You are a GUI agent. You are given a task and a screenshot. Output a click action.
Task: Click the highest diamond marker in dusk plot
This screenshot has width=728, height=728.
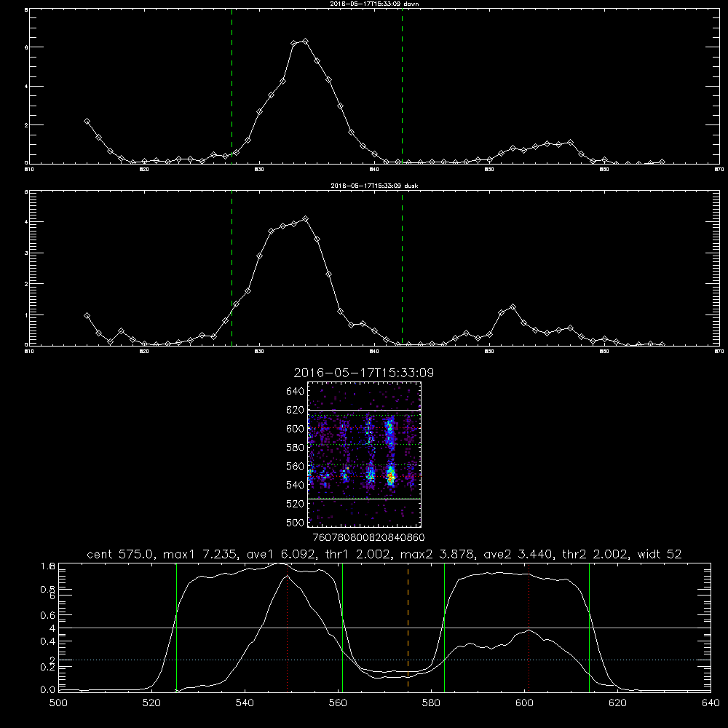[x=305, y=218]
